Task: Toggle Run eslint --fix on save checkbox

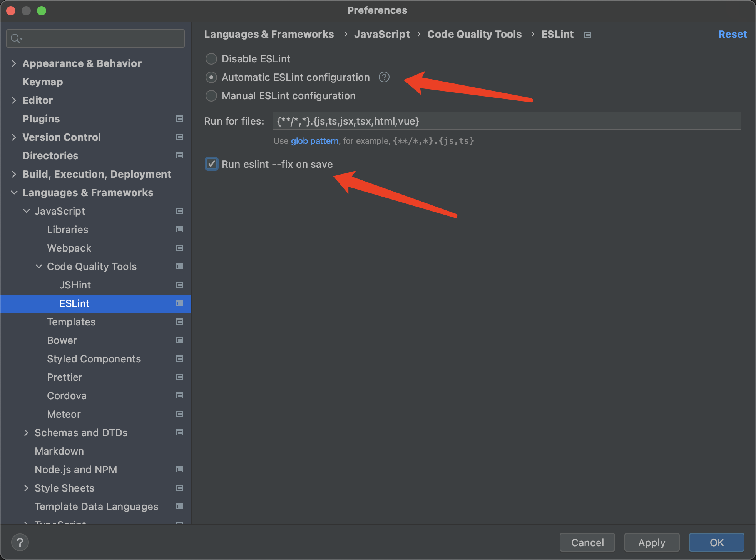Action: click(x=211, y=164)
